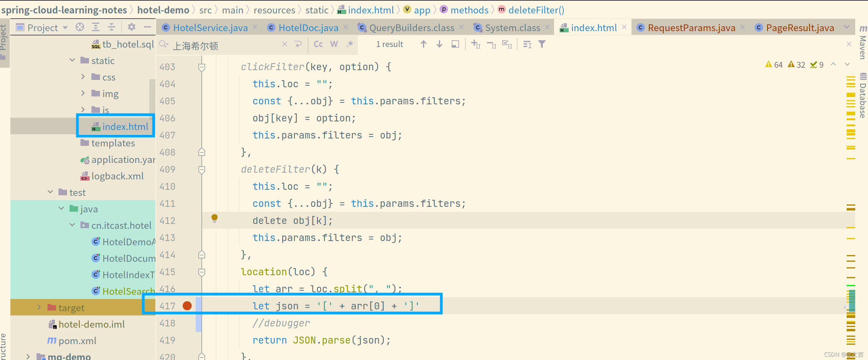Toggle fold marker on line 415 location
The width and height of the screenshot is (868, 360).
[x=201, y=272]
